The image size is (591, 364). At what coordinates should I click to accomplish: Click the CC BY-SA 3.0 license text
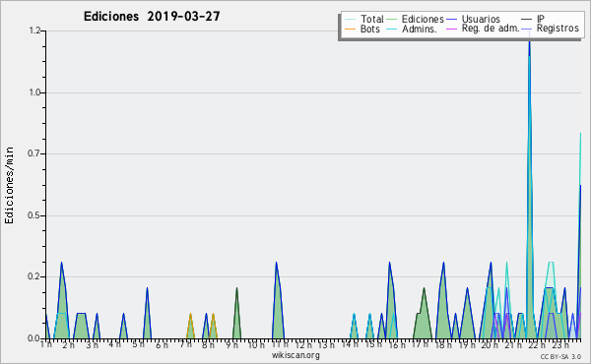(x=560, y=356)
